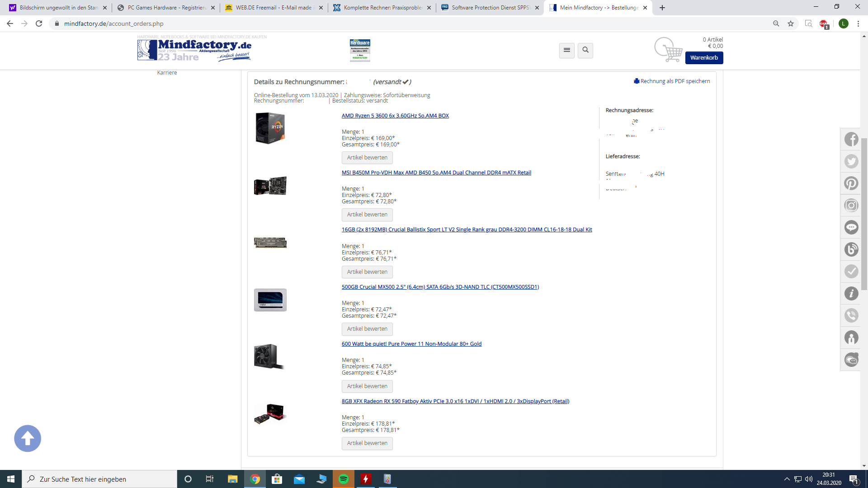Viewport: 868px width, 488px height.
Task: Bookmark this page with the star icon
Action: pyautogui.click(x=791, y=23)
